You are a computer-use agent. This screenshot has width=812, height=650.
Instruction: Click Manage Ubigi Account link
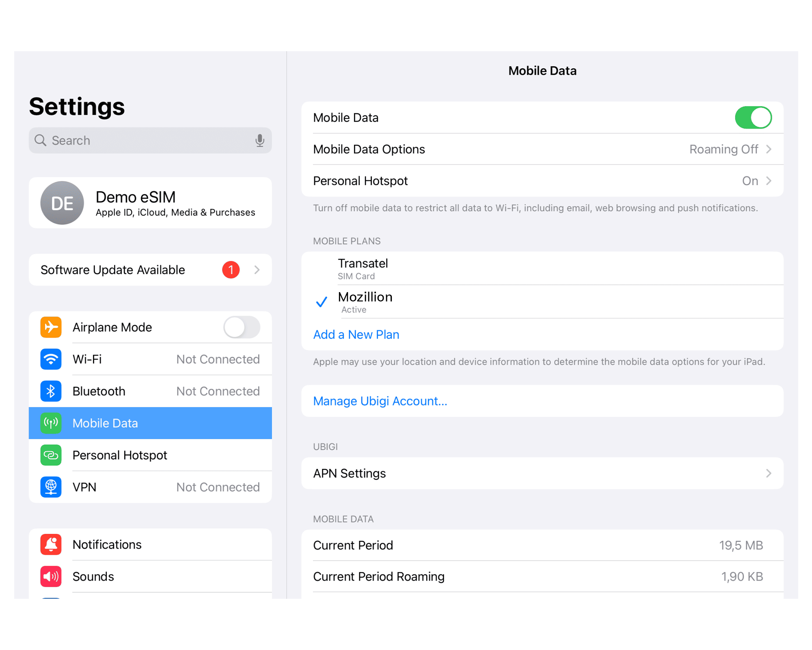coord(380,401)
